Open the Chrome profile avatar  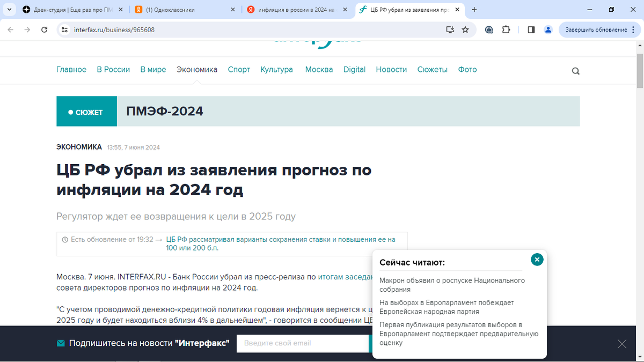(x=548, y=29)
